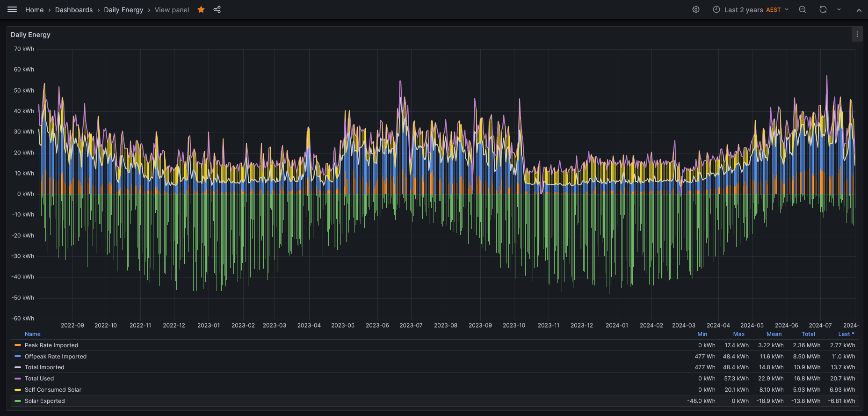Open the hamburger navigation menu

point(12,9)
